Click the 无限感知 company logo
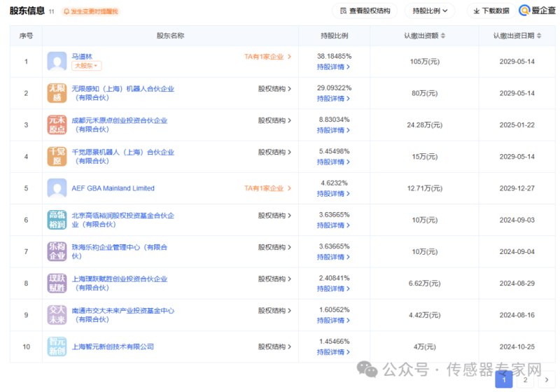This screenshot has height=392, width=560. tap(57, 93)
